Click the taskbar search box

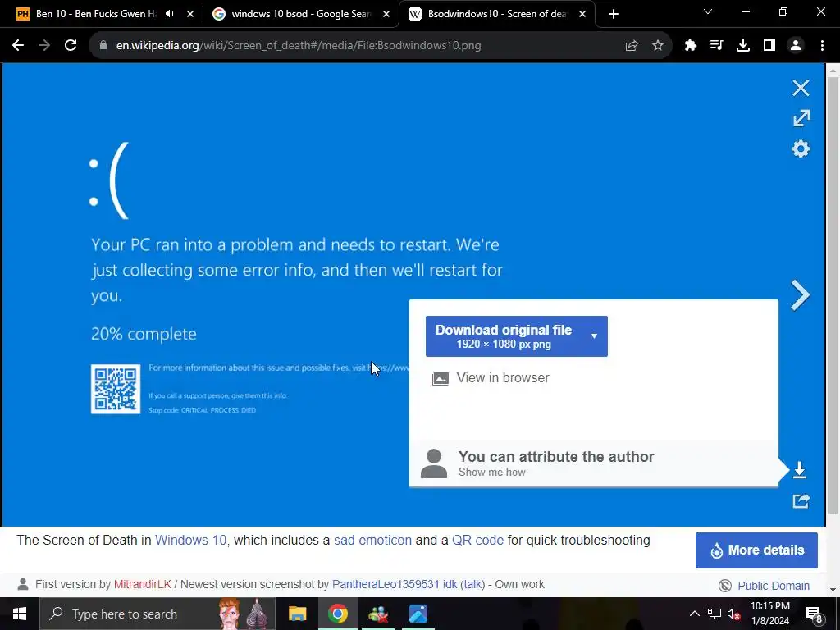coord(157,614)
